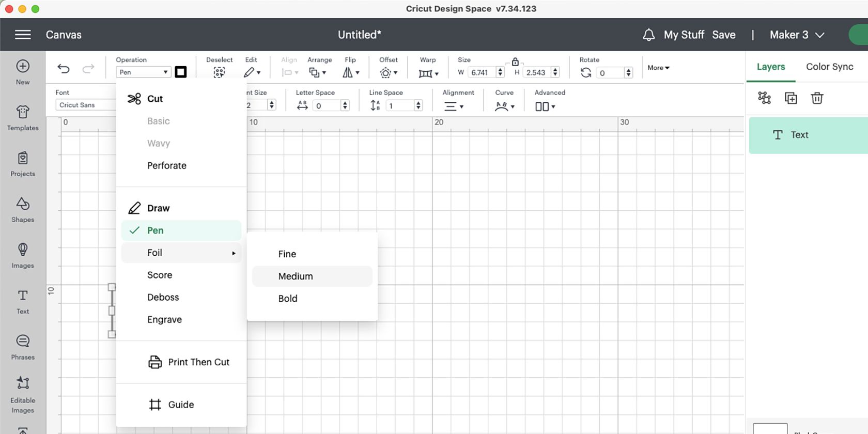Open Templates from the sidebar

pos(23,118)
